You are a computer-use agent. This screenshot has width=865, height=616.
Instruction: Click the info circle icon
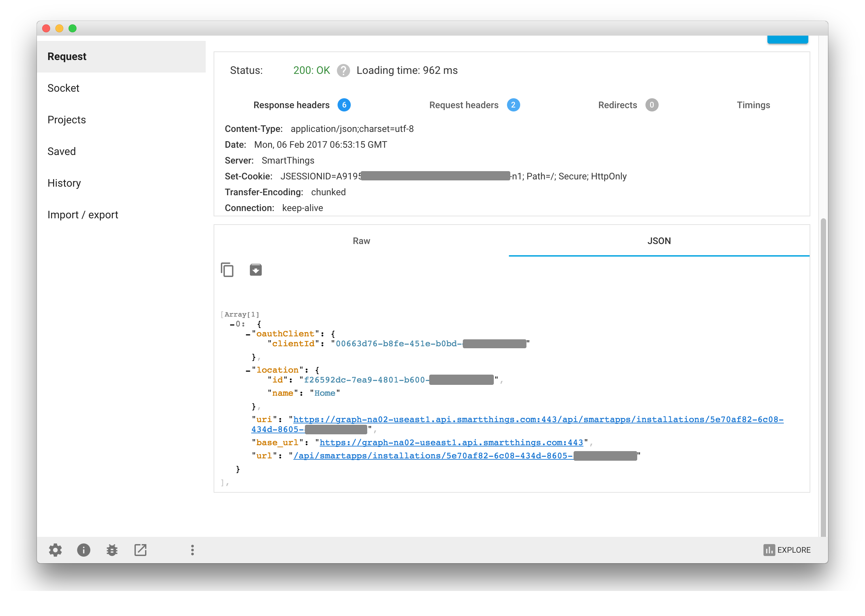coord(84,550)
